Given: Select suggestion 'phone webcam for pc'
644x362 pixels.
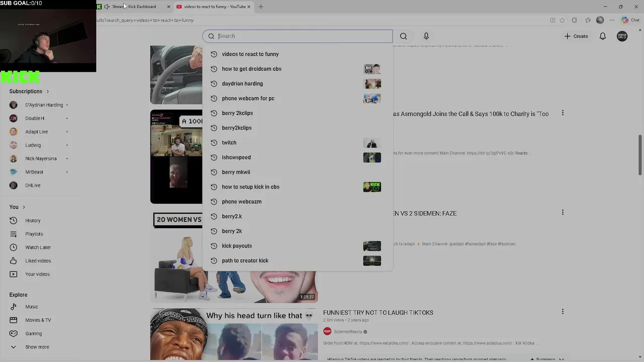Looking at the screenshot, I should pyautogui.click(x=297, y=99).
